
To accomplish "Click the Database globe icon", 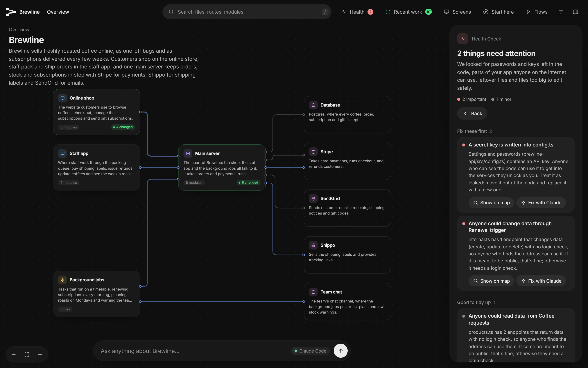I will (313, 105).
